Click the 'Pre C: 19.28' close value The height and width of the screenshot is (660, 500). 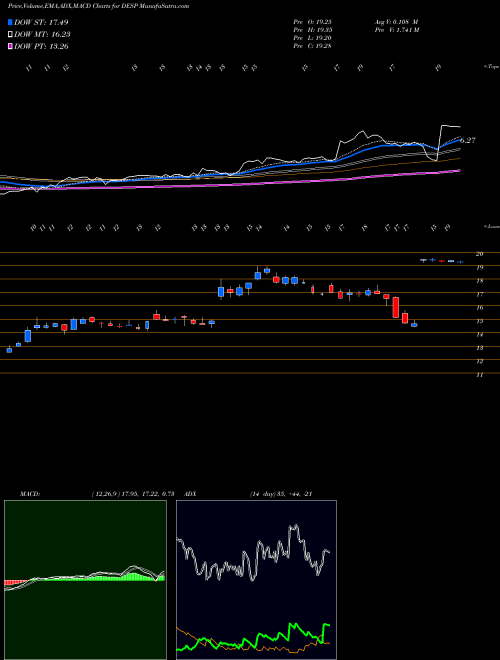click(312, 46)
